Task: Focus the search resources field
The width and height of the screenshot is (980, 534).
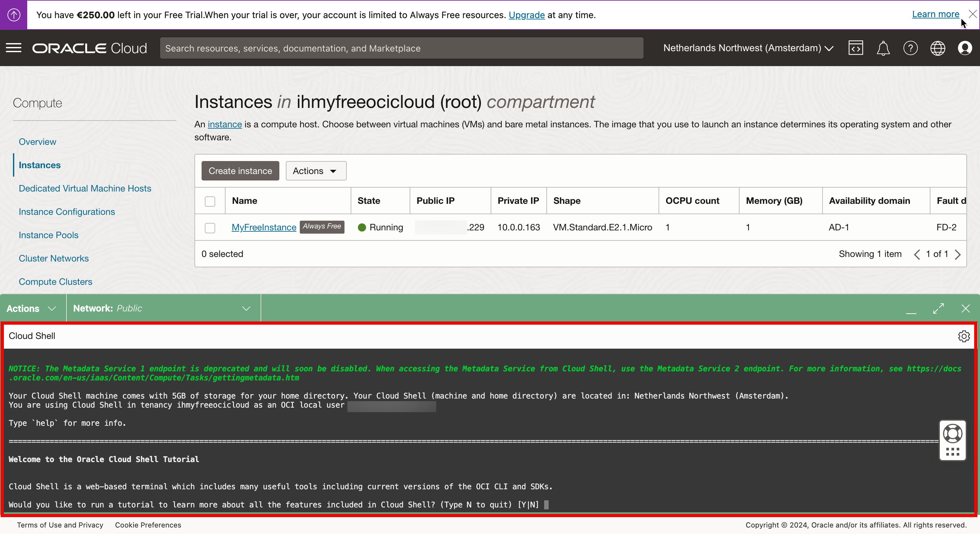Action: click(401, 48)
